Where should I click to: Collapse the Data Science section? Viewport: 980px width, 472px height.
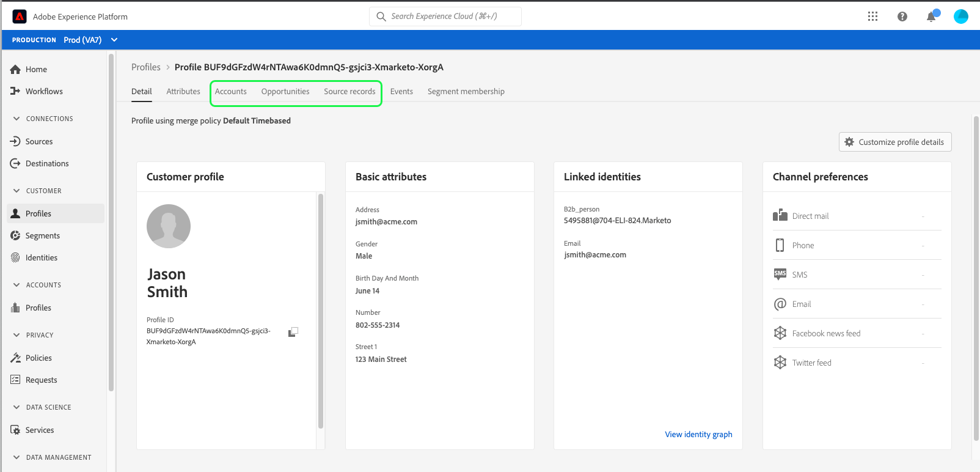16,407
